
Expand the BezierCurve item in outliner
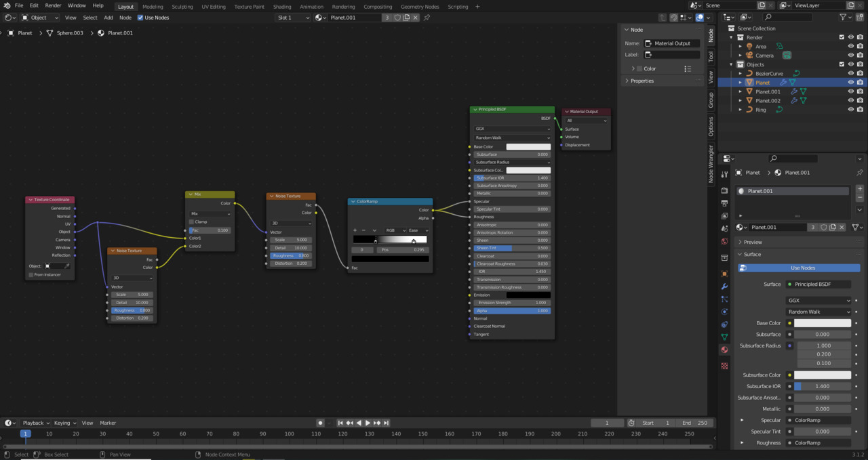coord(741,73)
